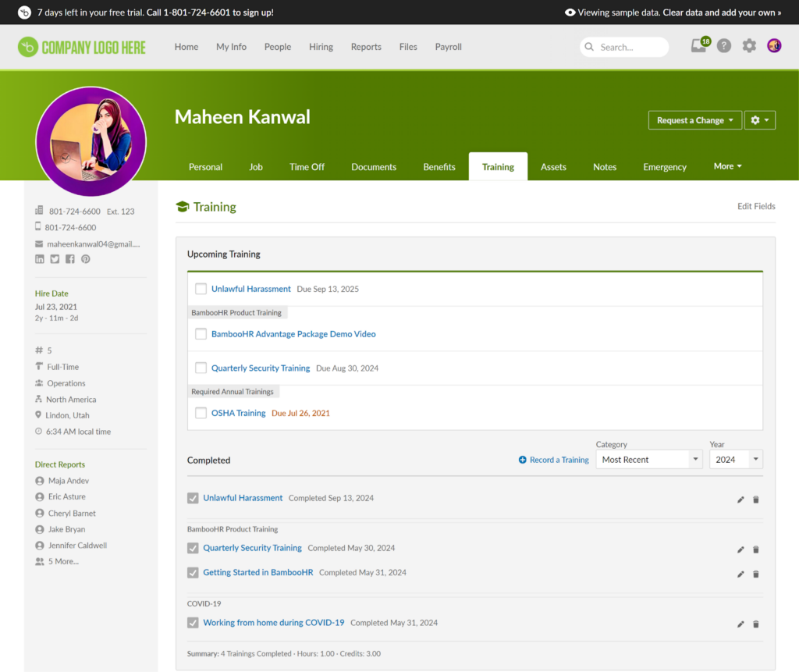Check the OSHA Training checkbox

(x=201, y=413)
